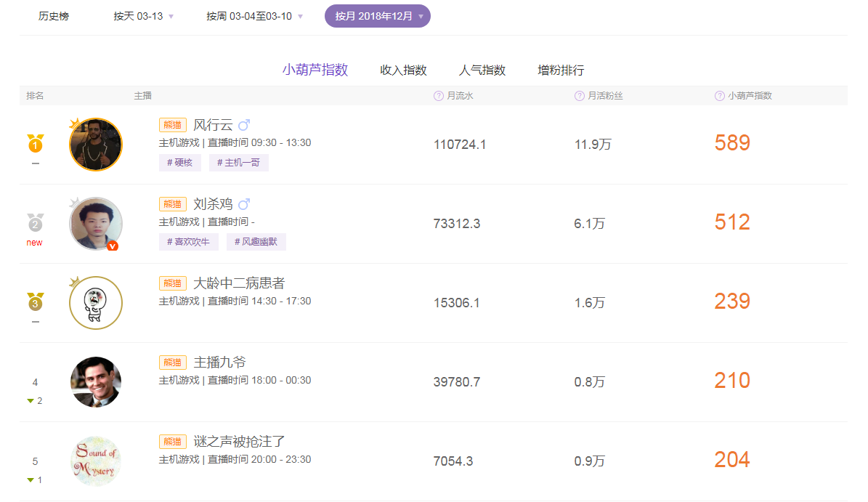Click the help icon beside 月流水 header

click(437, 95)
